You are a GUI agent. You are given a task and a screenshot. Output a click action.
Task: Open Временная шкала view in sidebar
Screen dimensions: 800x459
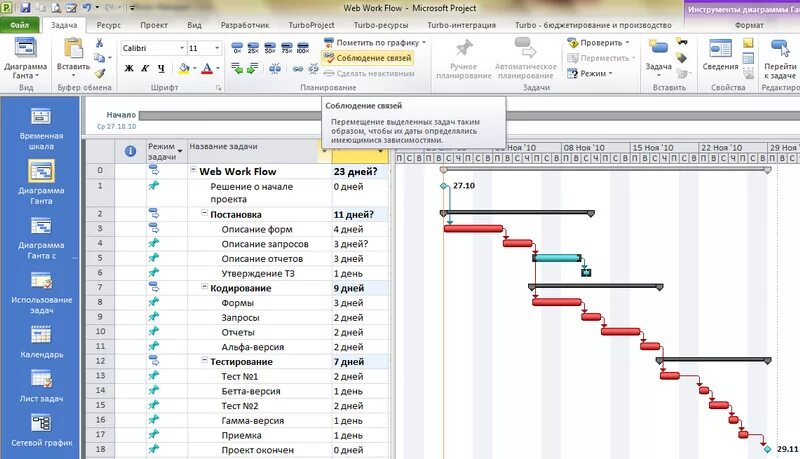pos(41,129)
